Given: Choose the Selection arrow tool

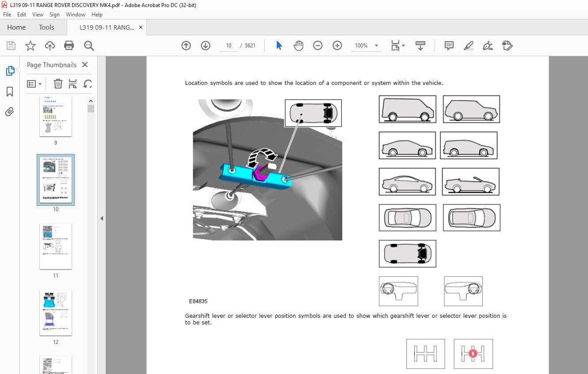Looking at the screenshot, I should click(x=279, y=46).
